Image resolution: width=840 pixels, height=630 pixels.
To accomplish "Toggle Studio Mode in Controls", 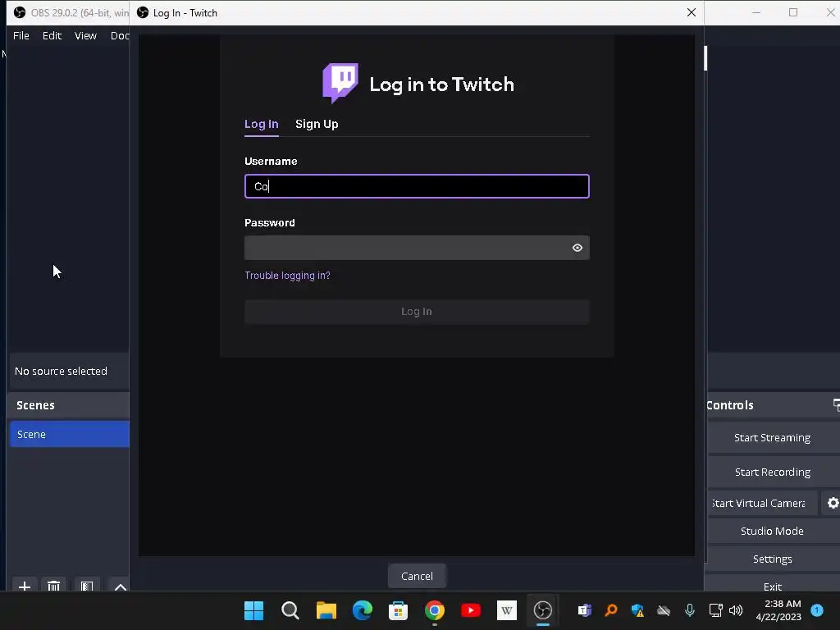I will tap(772, 531).
